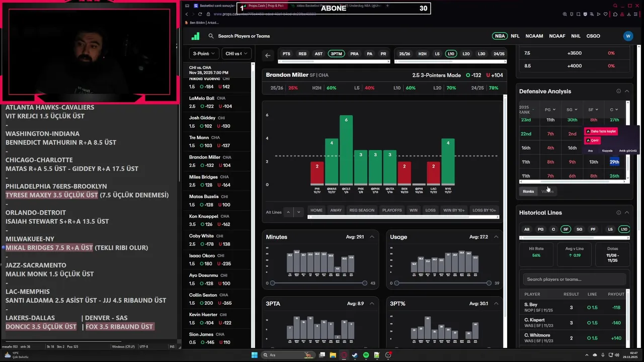Open the CHI vs CHA matchup dropdown
The image size is (644, 362).
(236, 53)
